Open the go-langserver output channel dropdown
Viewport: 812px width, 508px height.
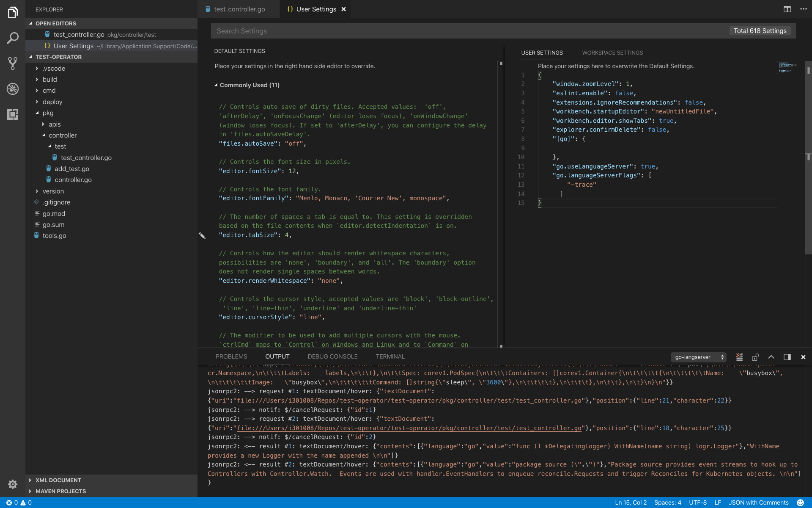tap(698, 357)
